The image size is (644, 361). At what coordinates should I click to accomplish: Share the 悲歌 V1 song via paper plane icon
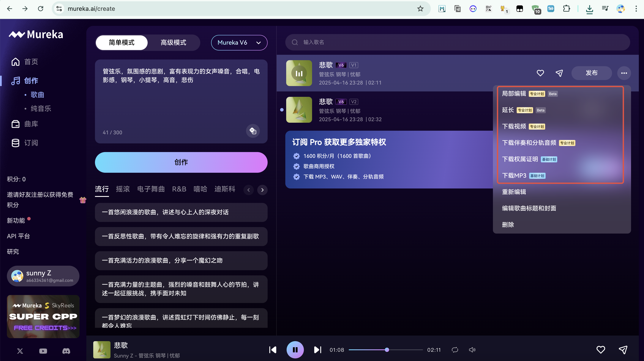coord(559,73)
